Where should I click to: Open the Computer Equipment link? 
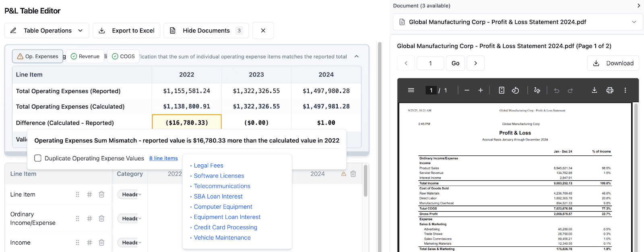coord(223,207)
